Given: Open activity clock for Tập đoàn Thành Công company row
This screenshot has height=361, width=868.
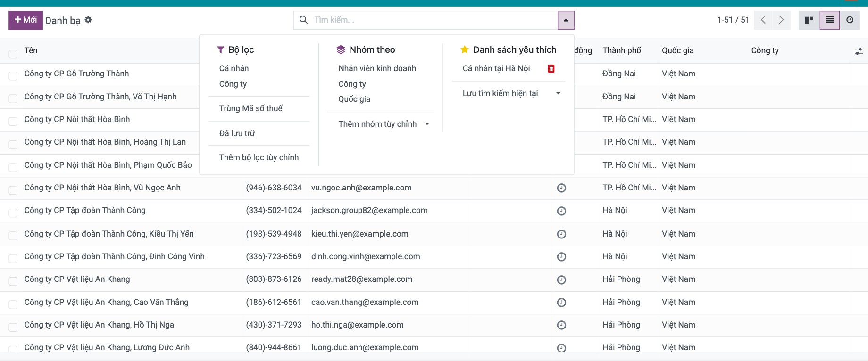Looking at the screenshot, I should click(561, 211).
